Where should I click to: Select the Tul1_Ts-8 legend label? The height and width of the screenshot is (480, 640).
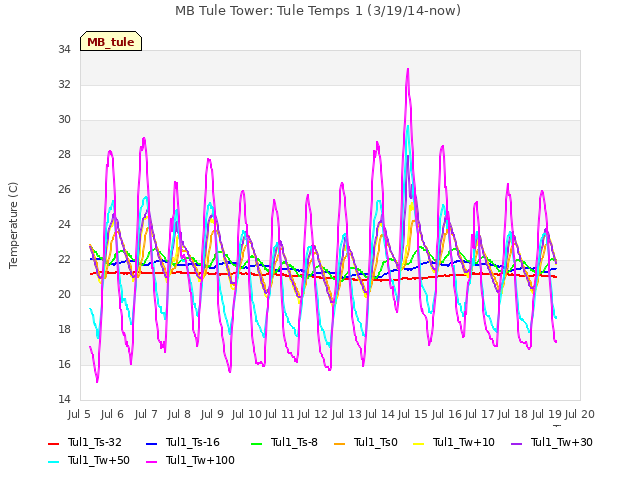point(294,442)
